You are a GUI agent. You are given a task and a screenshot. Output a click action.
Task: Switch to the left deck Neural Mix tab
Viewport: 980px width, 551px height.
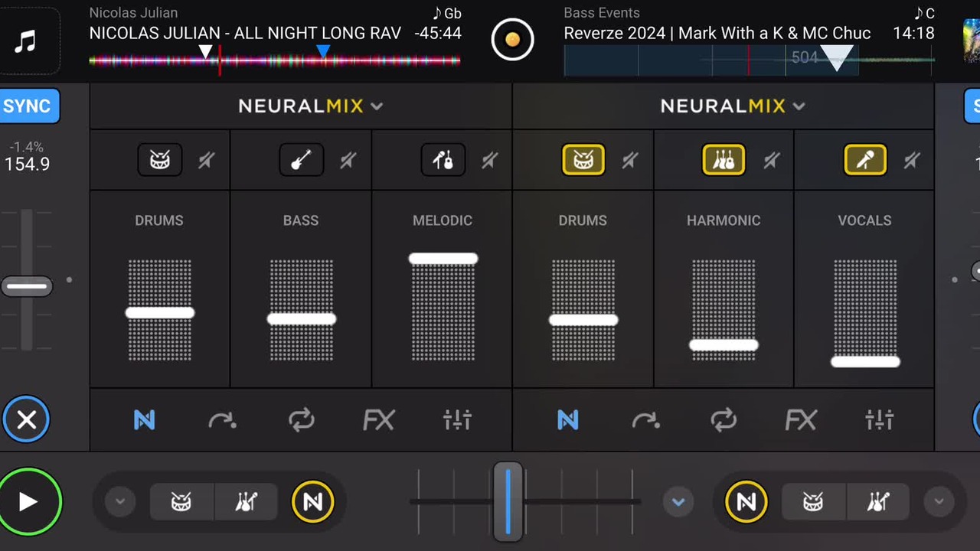pos(144,420)
